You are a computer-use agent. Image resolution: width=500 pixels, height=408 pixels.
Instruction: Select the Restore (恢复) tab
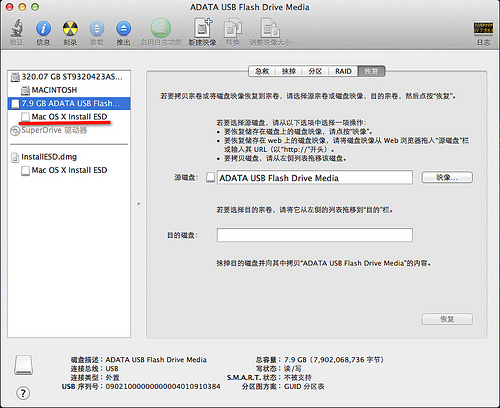371,71
